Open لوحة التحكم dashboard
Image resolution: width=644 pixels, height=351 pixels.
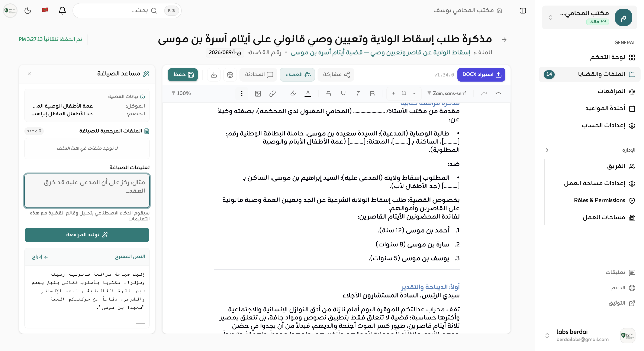click(x=589, y=57)
